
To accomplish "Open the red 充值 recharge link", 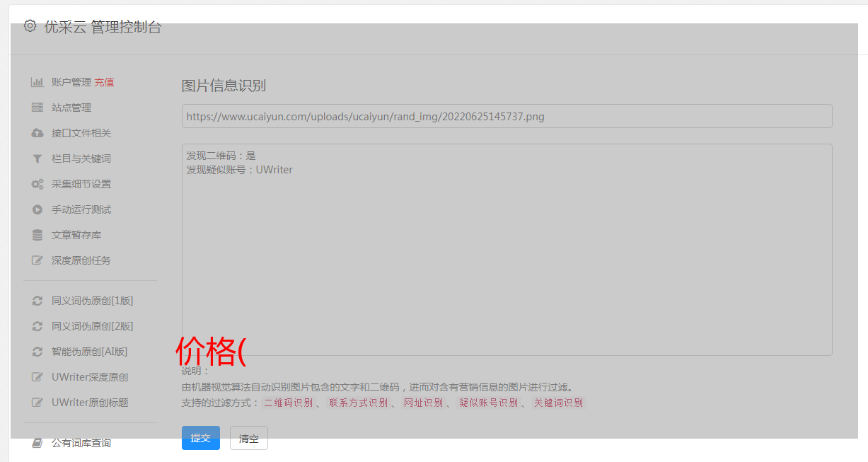I will pyautogui.click(x=104, y=82).
